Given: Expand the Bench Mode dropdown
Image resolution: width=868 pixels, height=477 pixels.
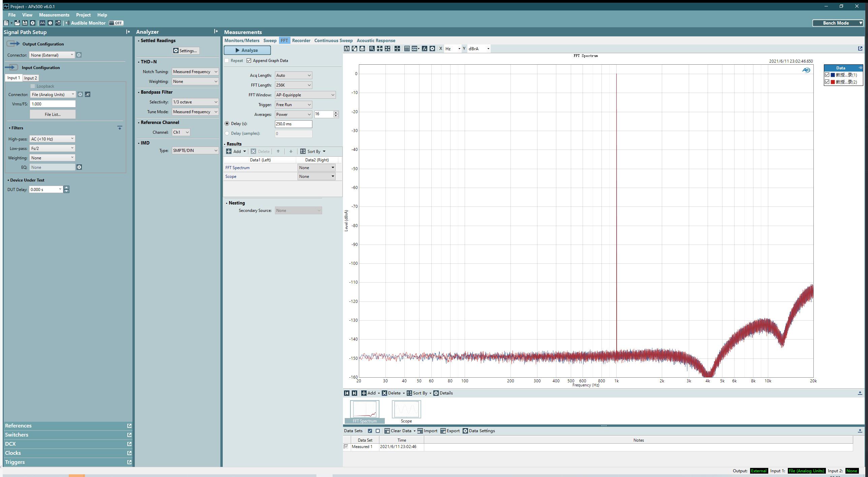Looking at the screenshot, I should point(838,23).
